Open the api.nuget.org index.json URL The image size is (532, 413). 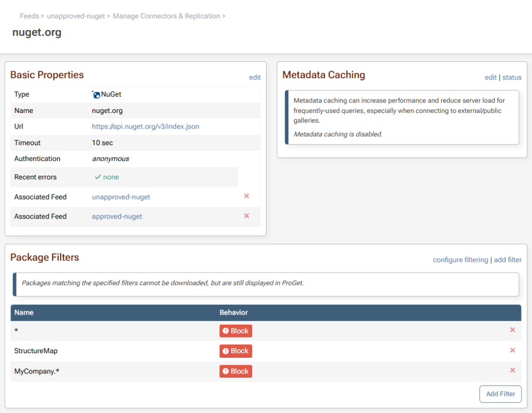click(x=145, y=126)
